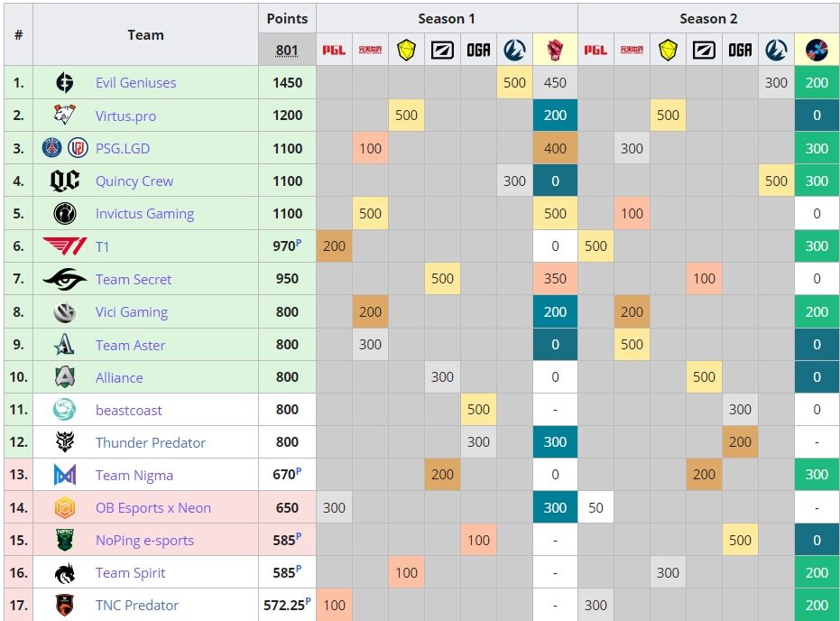
Task: Open the Team Aster link
Action: point(130,345)
